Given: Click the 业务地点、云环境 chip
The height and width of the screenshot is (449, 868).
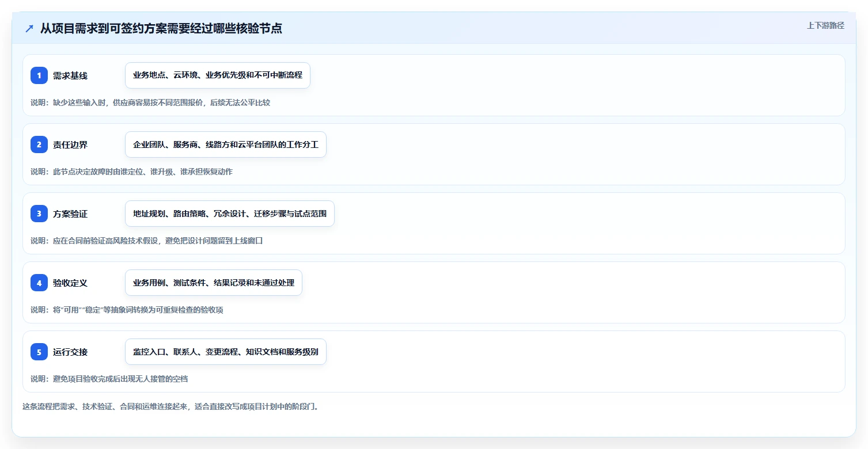Looking at the screenshot, I should point(218,75).
